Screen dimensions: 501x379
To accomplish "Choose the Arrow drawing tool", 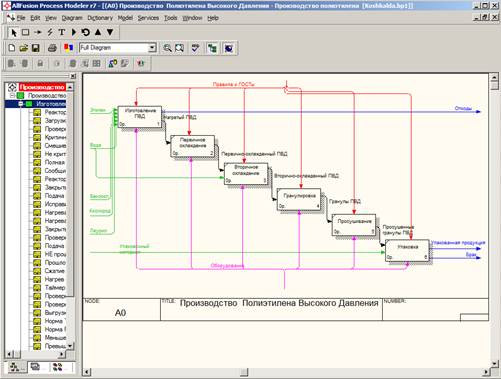I will coord(38,32).
